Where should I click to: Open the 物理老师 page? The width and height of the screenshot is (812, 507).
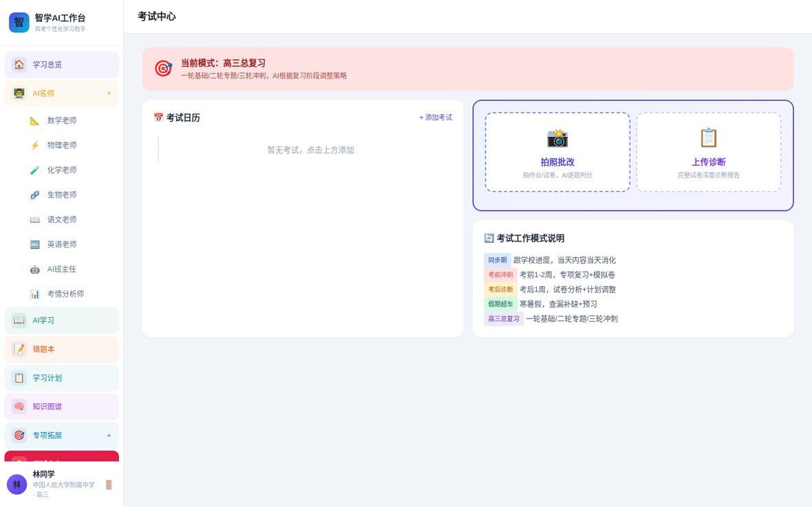point(62,145)
